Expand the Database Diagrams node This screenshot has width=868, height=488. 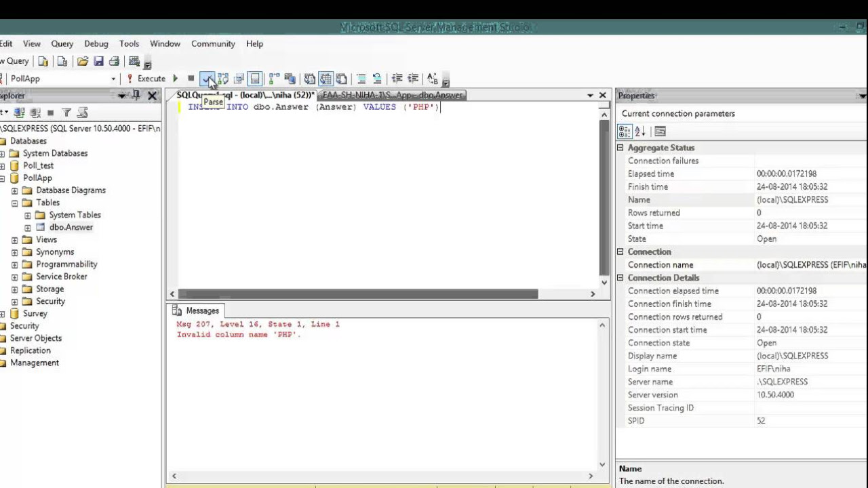(x=15, y=190)
